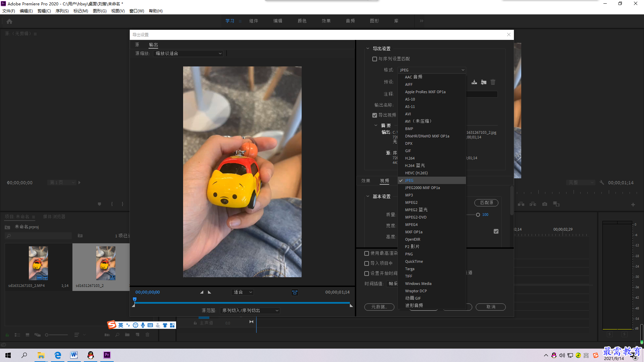Open Edge browser from taskbar

[x=58, y=355]
